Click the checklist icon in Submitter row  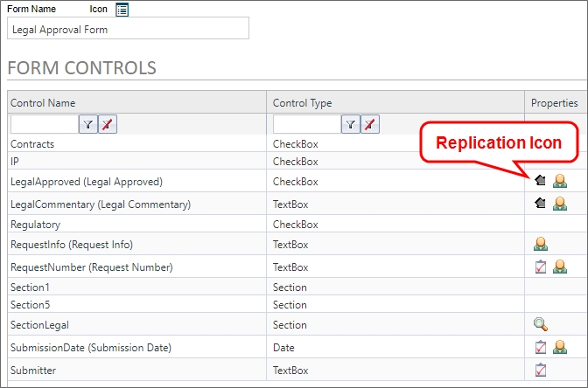[541, 370]
